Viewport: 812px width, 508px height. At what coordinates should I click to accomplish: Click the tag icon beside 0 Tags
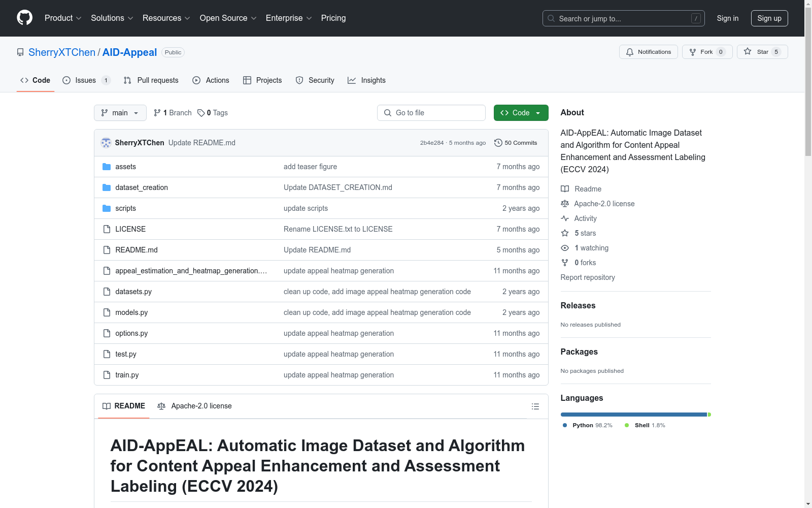tap(201, 113)
